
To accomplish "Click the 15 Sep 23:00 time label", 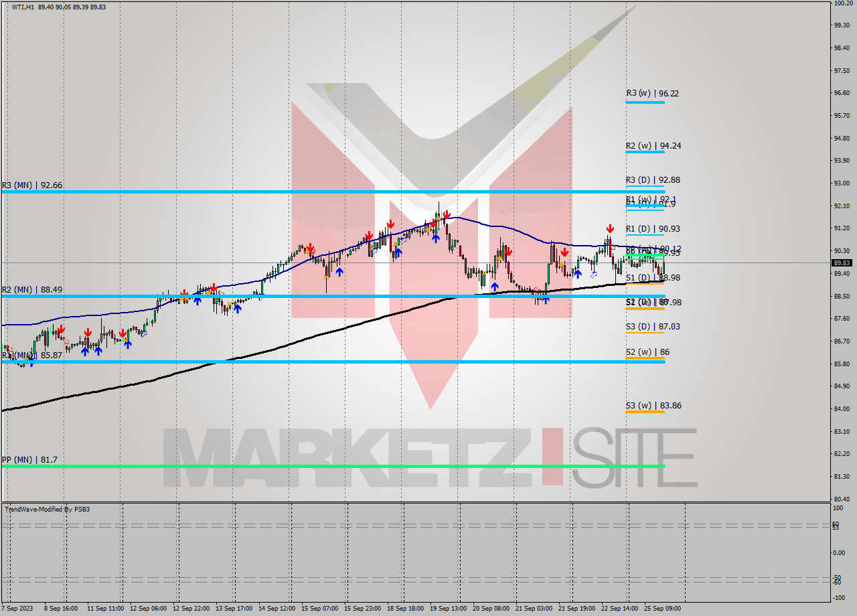I will [x=362, y=609].
